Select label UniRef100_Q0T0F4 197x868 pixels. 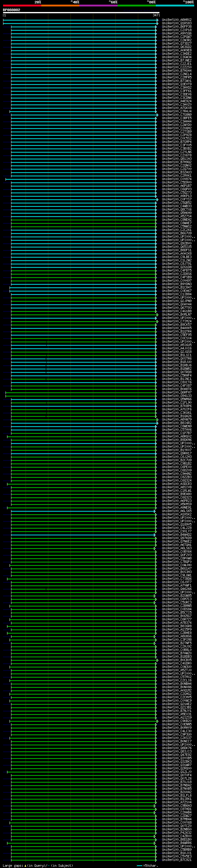coord(176,775)
